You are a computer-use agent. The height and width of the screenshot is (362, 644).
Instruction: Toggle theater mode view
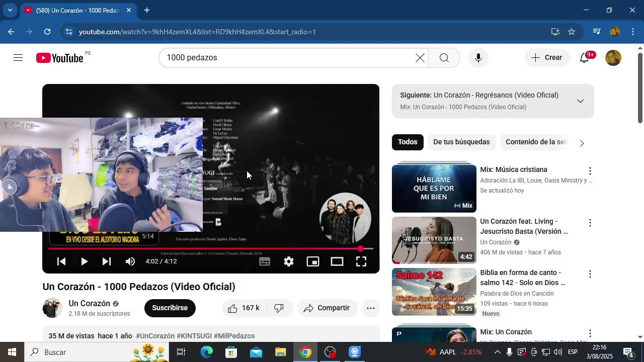pyautogui.click(x=337, y=261)
